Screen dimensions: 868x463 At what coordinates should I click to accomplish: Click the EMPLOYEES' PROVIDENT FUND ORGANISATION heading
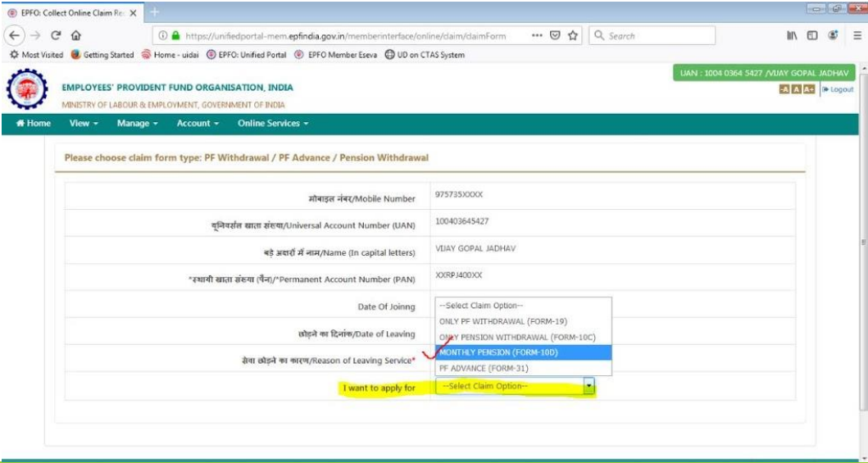click(x=178, y=88)
